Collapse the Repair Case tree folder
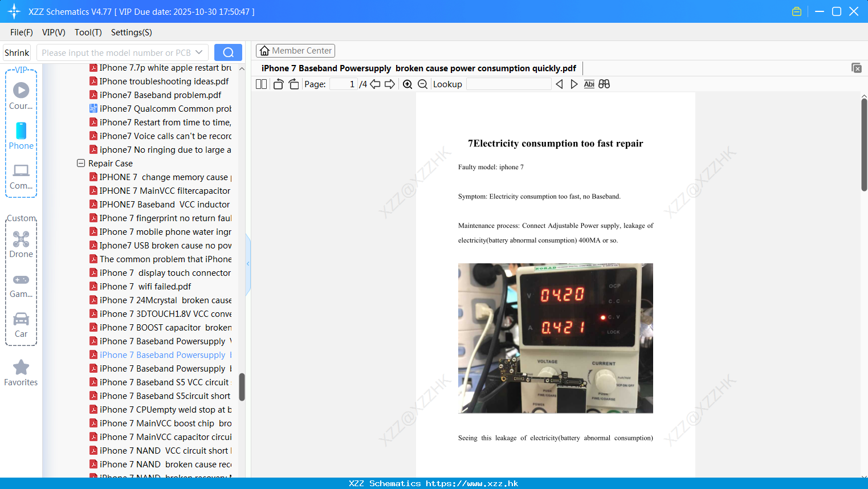868x489 pixels. [x=81, y=163]
